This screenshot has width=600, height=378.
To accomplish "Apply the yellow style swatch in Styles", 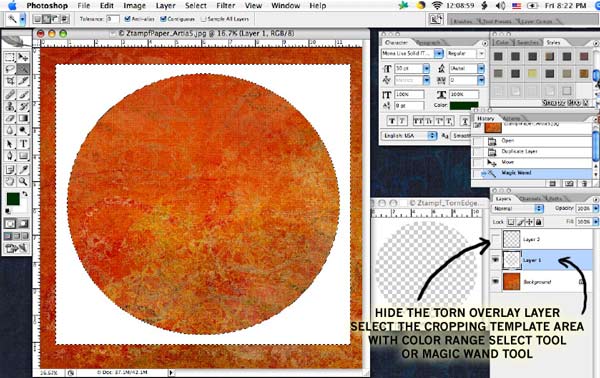I will (x=532, y=73).
